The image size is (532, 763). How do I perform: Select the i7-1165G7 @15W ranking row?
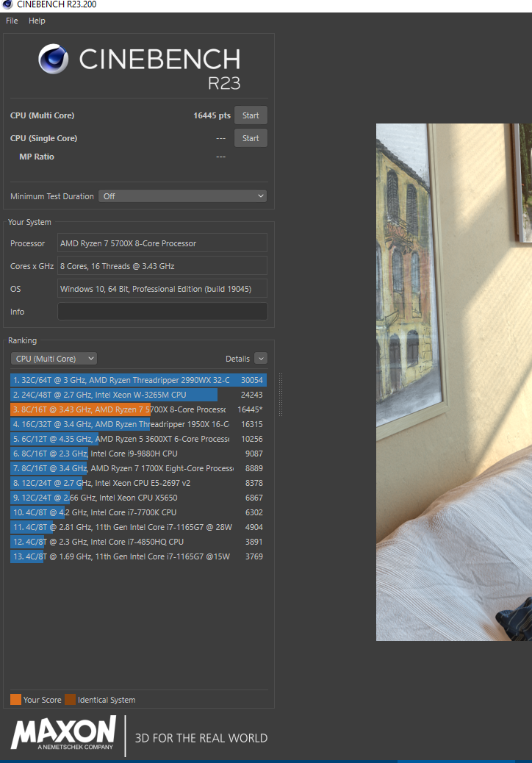138,556
